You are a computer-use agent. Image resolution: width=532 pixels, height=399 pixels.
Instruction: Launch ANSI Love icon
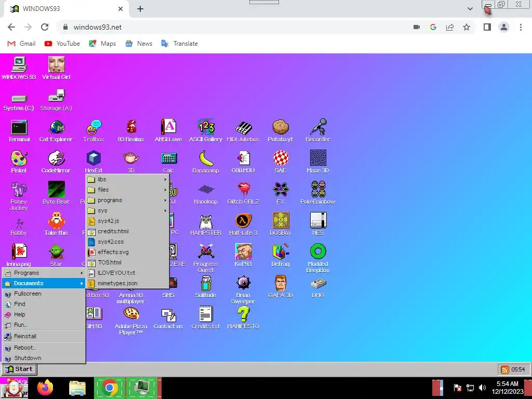tap(168, 131)
